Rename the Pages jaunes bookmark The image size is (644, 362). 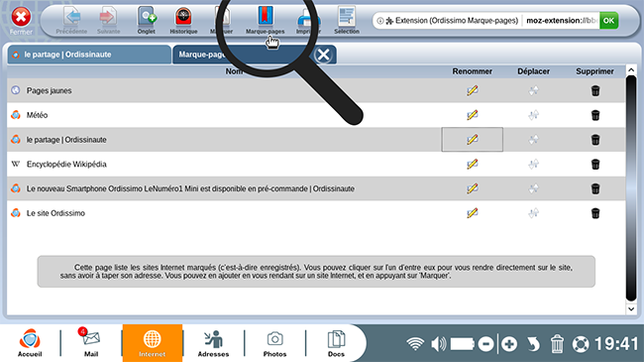(473, 90)
